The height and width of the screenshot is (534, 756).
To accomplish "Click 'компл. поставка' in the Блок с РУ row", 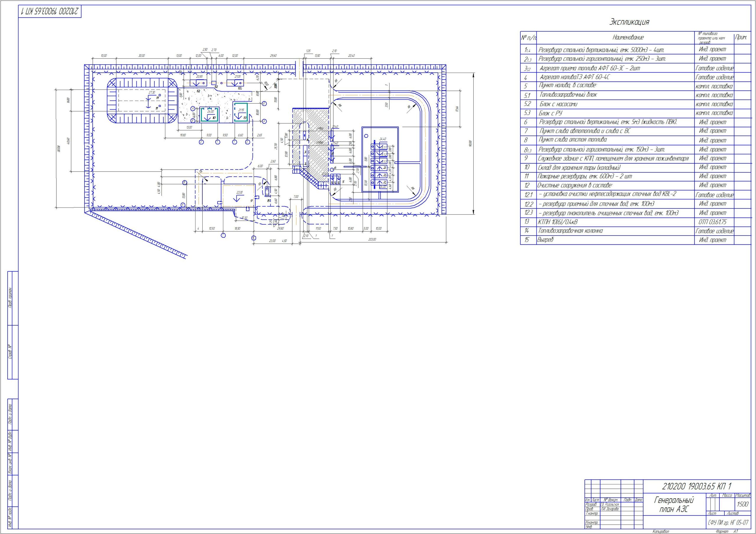I will (x=714, y=113).
